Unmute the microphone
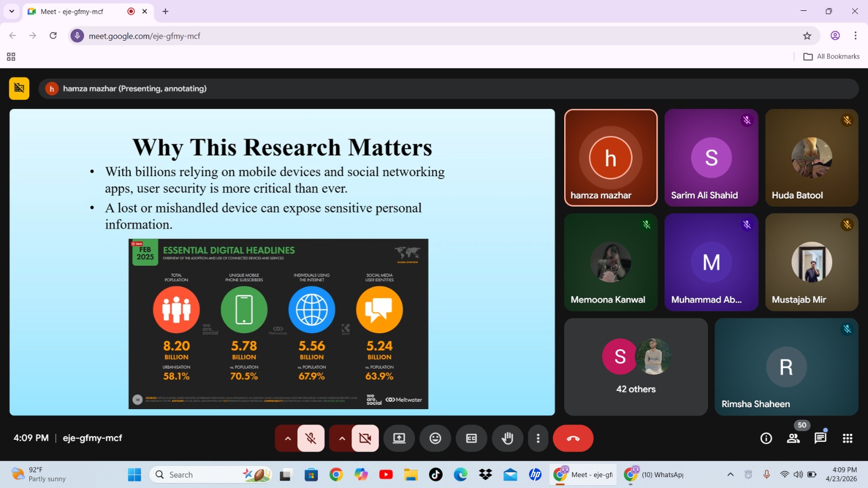Image resolution: width=868 pixels, height=488 pixels. click(x=311, y=438)
